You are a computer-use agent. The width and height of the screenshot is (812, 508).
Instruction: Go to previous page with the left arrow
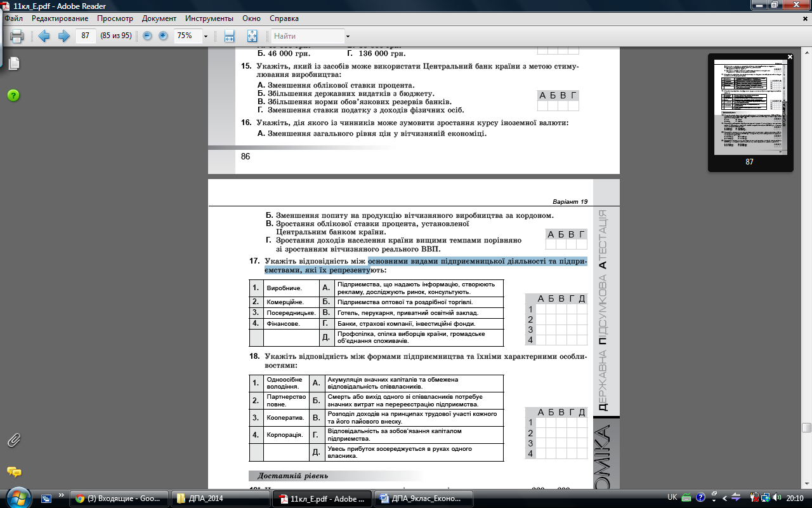(44, 36)
